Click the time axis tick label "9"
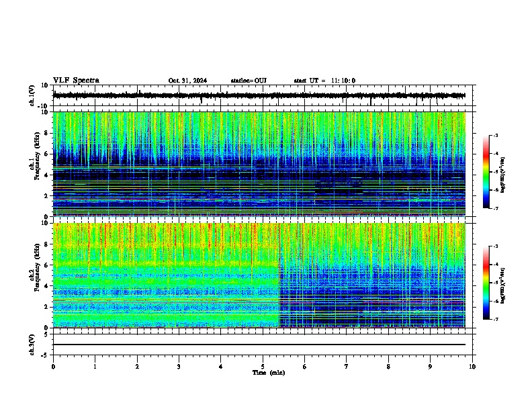Viewport: 532px width, 411px height. (x=430, y=367)
